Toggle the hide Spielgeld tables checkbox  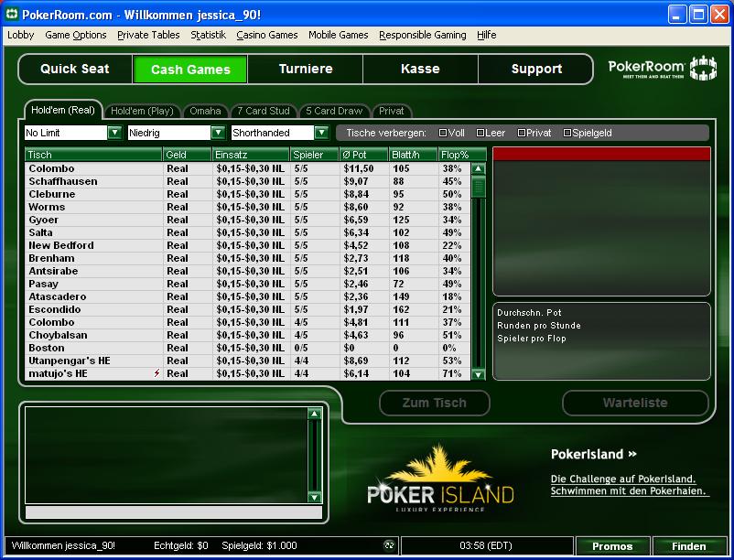pos(567,133)
